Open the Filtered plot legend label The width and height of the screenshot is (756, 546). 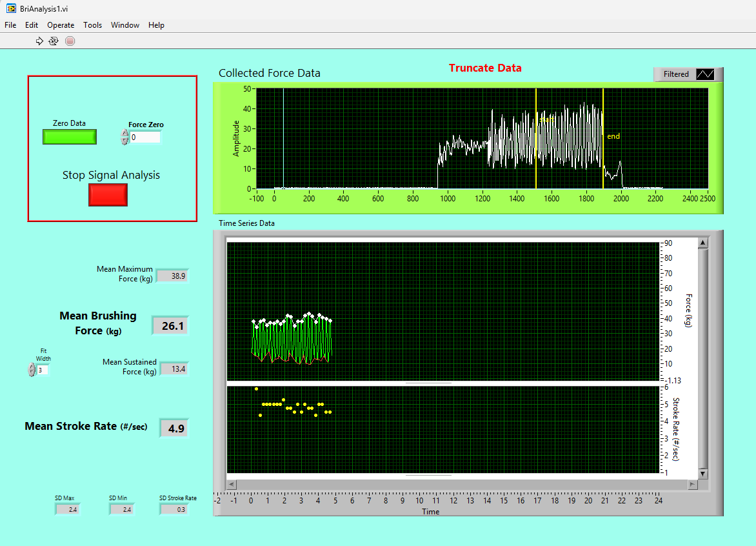pos(676,74)
